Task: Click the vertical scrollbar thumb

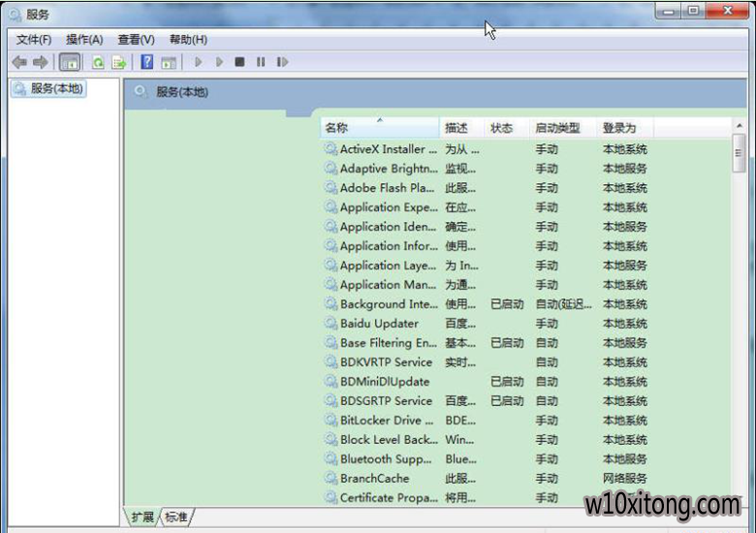Action: pyautogui.click(x=739, y=153)
